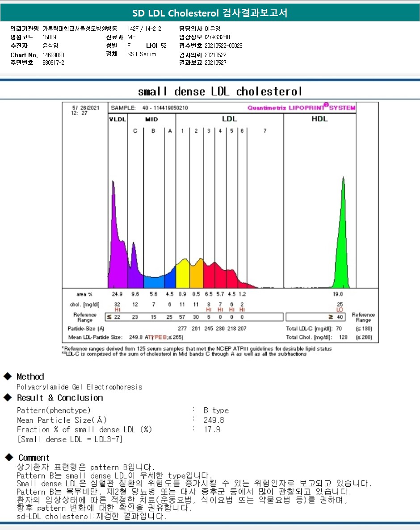This screenshot has height=530, width=420.
Task: Click the B type pattern result
Action: coord(216,410)
